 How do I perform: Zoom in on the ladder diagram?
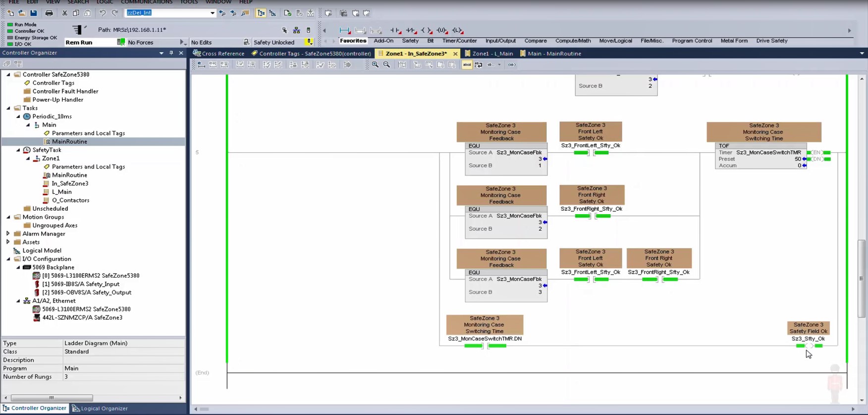click(x=375, y=65)
